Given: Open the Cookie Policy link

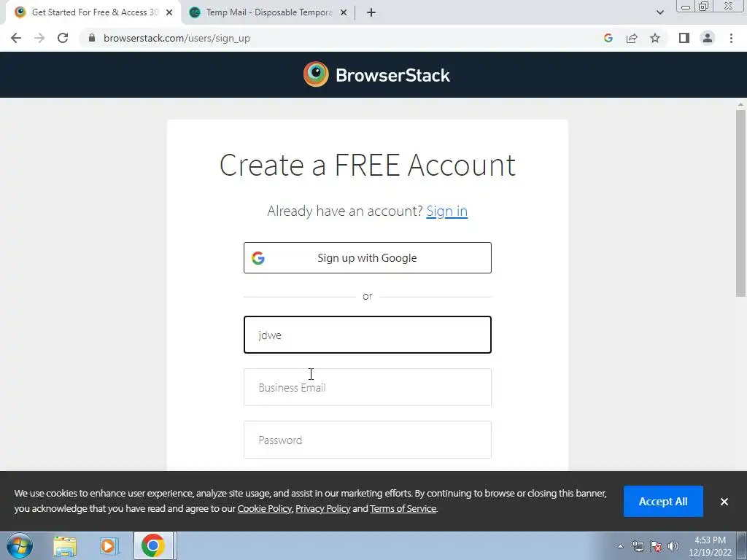Looking at the screenshot, I should click(x=264, y=508).
